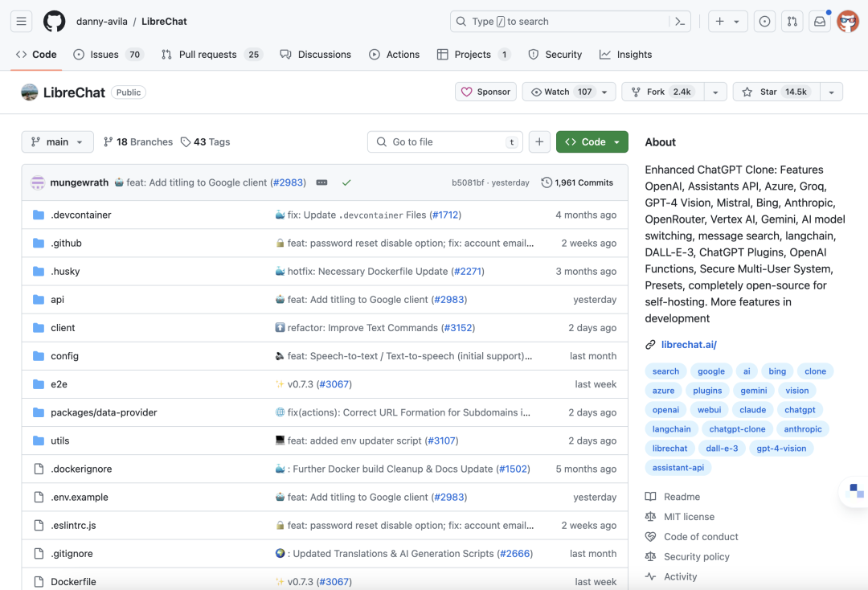Open the issues circle icon in header
Image resolution: width=868 pixels, height=590 pixels.
pyautogui.click(x=764, y=22)
